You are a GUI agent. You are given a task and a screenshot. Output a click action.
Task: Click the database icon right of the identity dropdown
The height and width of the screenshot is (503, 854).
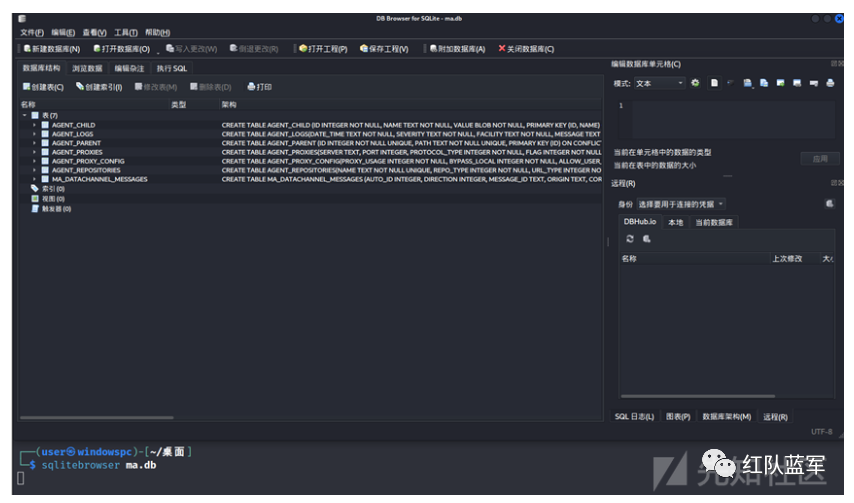point(829,204)
